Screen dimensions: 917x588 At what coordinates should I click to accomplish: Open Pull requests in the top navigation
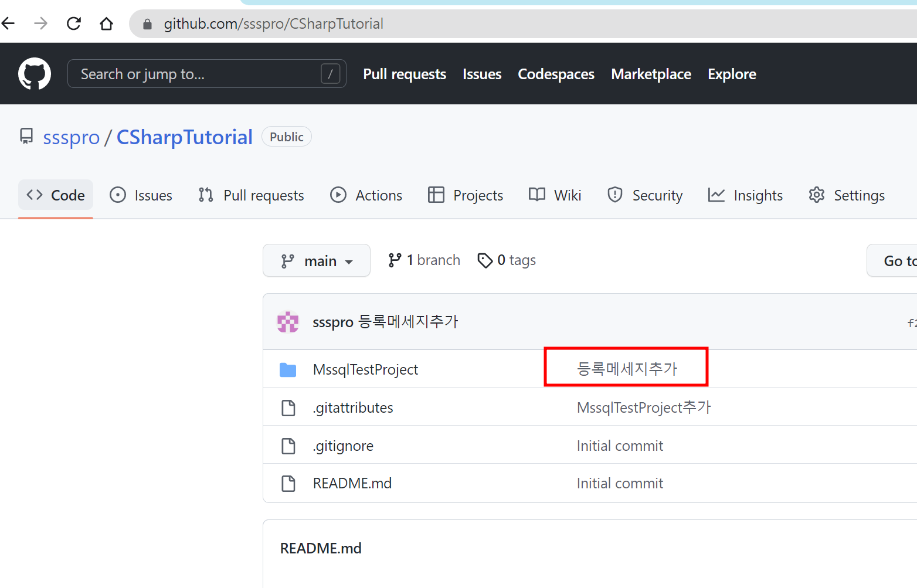405,74
